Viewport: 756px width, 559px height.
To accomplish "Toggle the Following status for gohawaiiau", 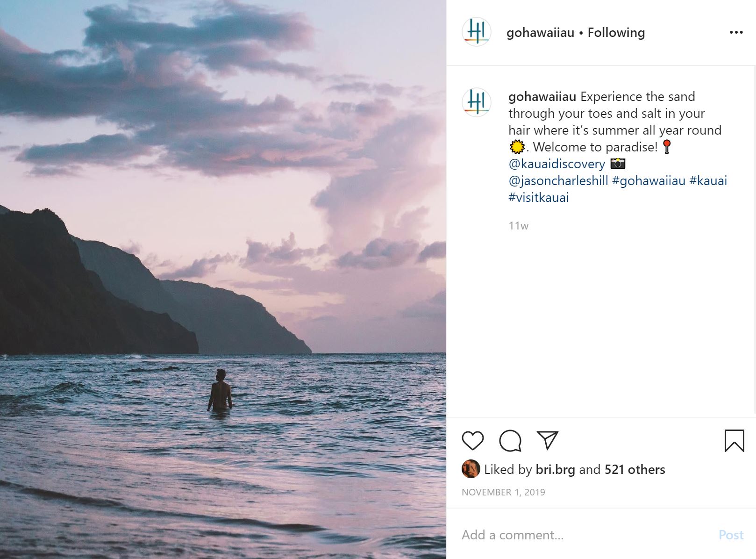I will 616,32.
